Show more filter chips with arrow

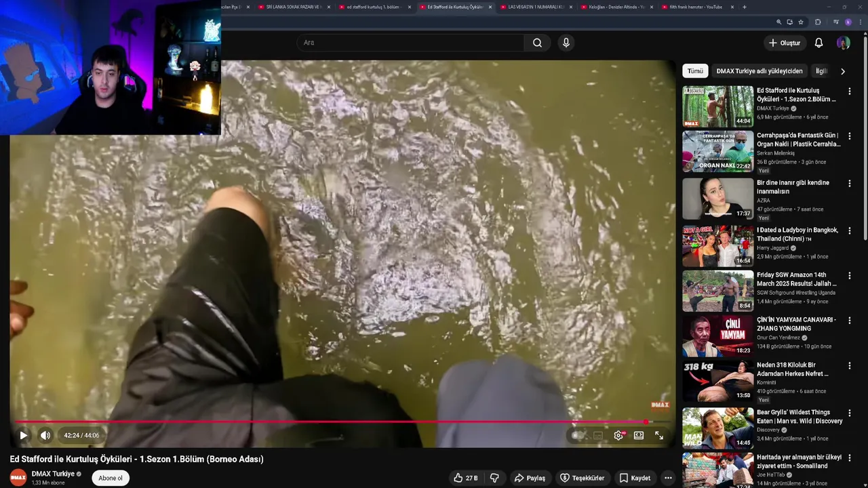click(843, 71)
